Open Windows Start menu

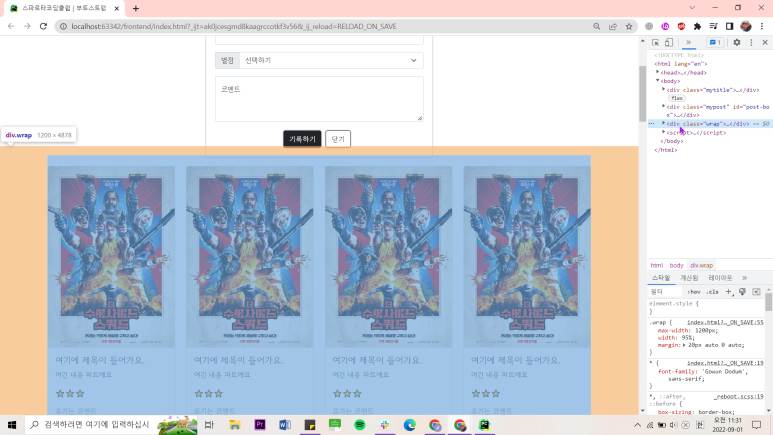12,425
